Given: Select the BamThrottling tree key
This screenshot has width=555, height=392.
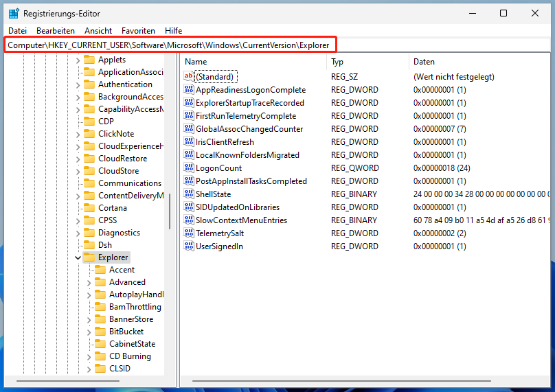Looking at the screenshot, I should tap(135, 307).
